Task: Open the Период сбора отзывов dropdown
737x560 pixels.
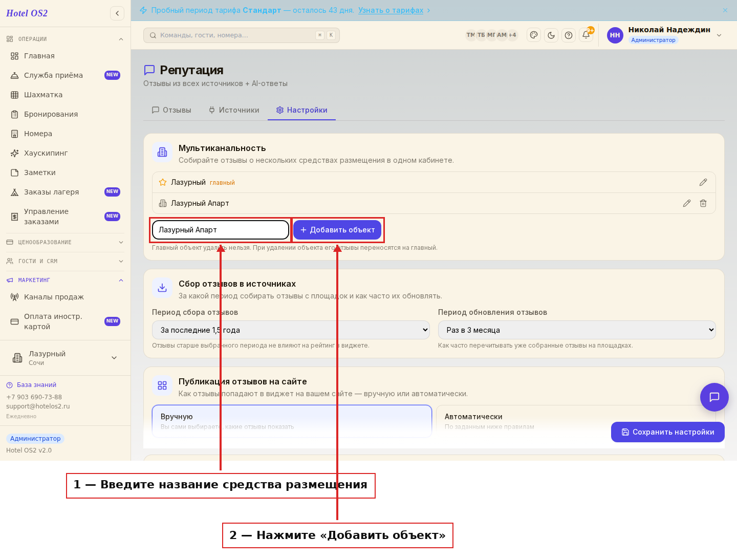Action: click(291, 330)
